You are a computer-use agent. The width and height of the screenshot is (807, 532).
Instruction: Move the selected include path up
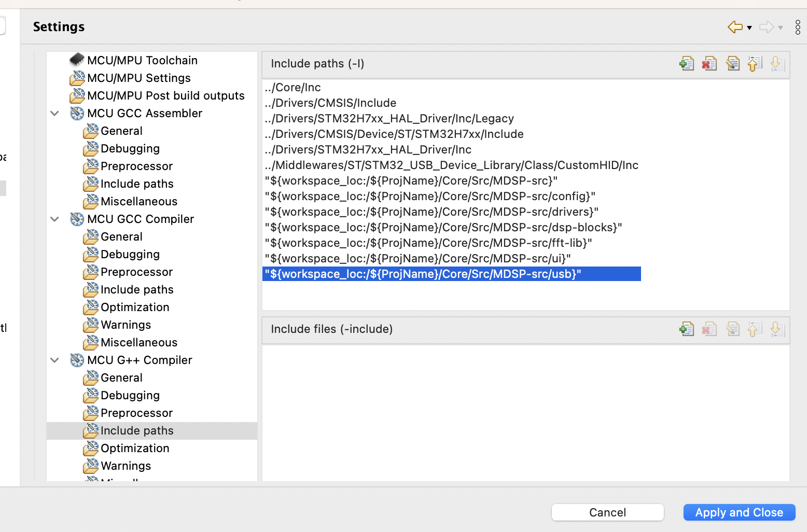pyautogui.click(x=755, y=64)
